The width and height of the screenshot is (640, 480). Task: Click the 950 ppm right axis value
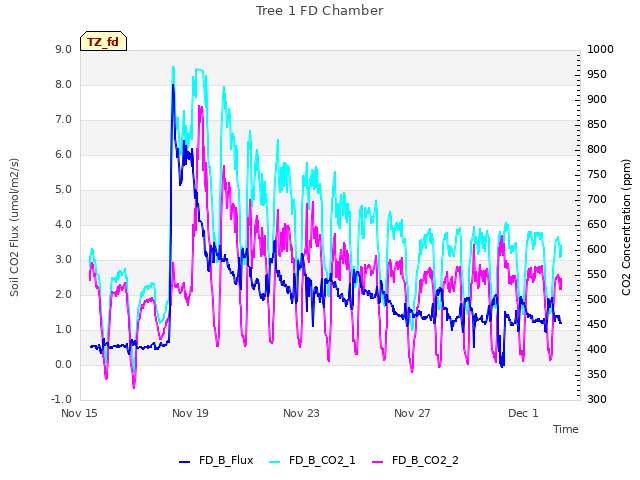[x=597, y=75]
